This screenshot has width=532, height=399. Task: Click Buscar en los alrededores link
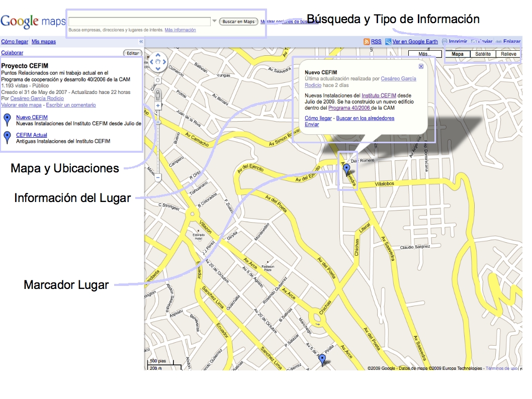coord(365,118)
